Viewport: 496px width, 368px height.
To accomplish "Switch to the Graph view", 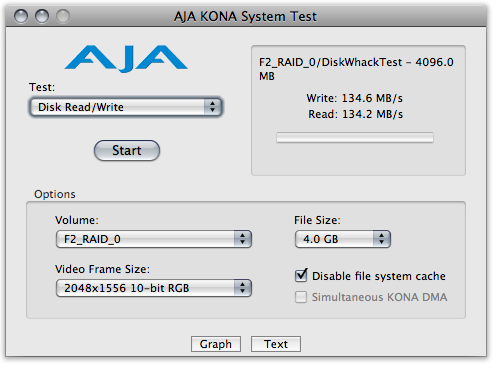I will (x=216, y=344).
